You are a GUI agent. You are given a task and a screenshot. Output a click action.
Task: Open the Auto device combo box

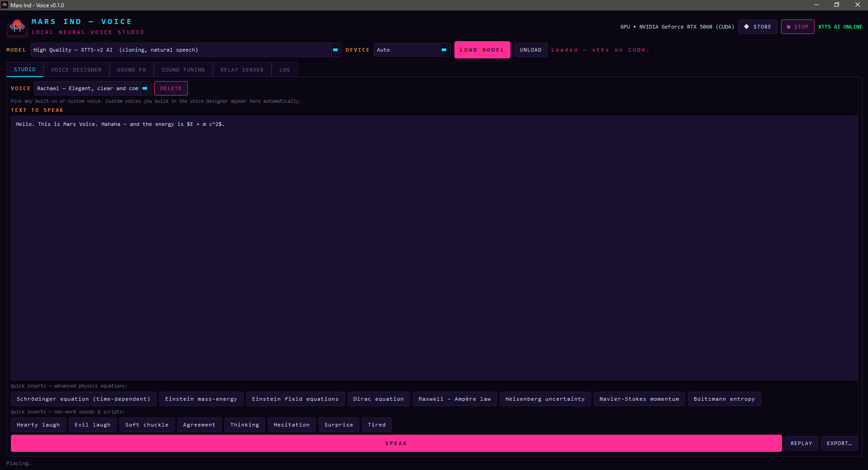point(412,50)
